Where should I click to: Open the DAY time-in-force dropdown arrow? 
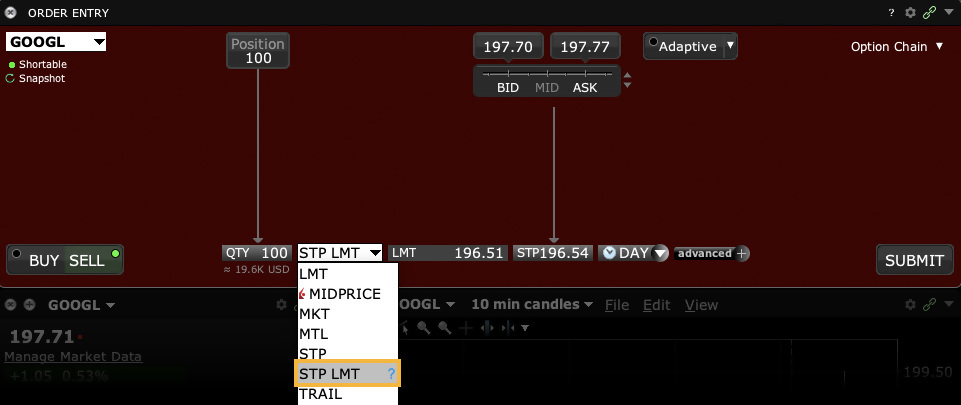[x=660, y=253]
